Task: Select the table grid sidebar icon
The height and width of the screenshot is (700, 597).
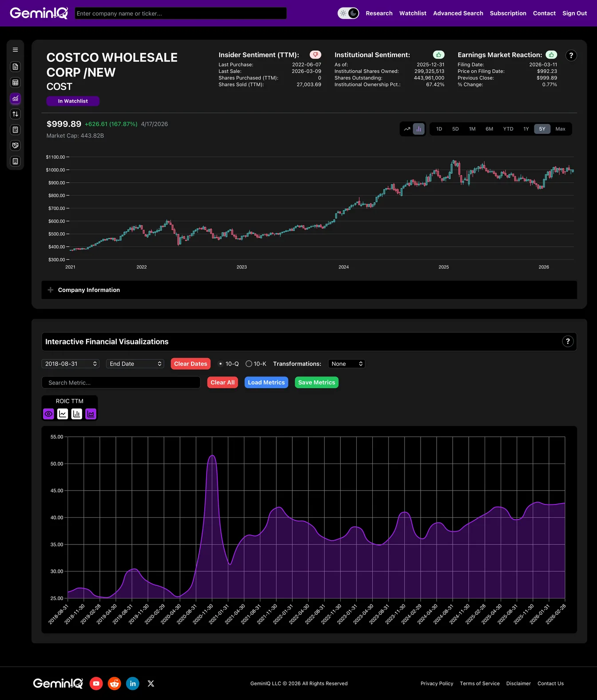Action: click(15, 83)
